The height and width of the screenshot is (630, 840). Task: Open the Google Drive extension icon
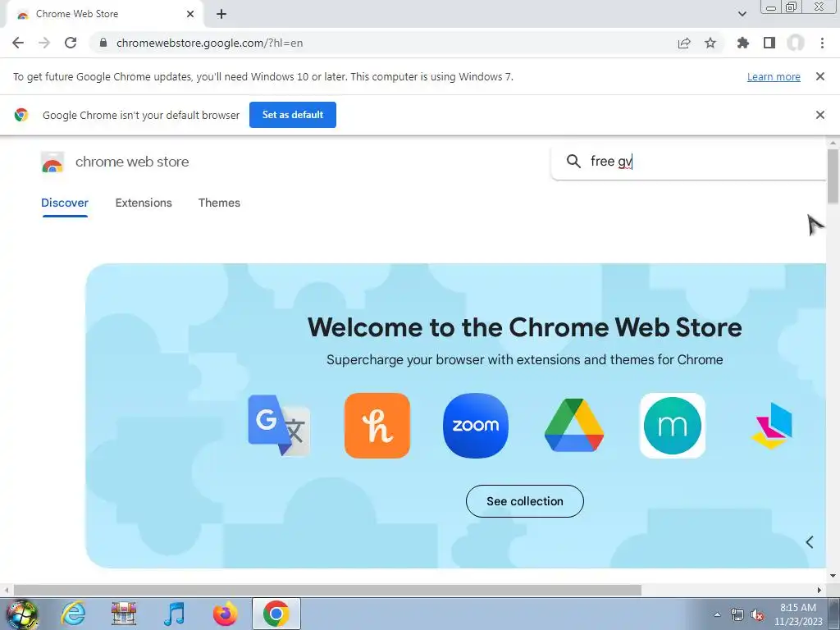[x=573, y=426]
